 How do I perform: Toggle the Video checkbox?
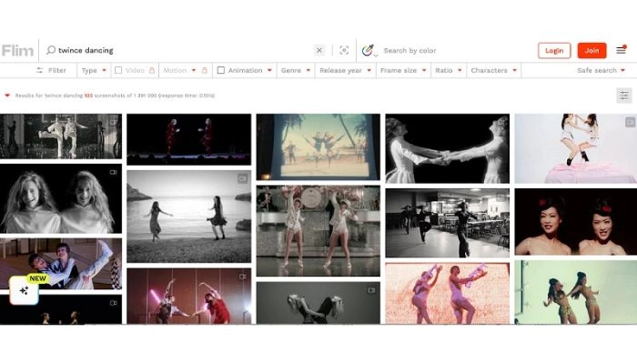(x=118, y=70)
